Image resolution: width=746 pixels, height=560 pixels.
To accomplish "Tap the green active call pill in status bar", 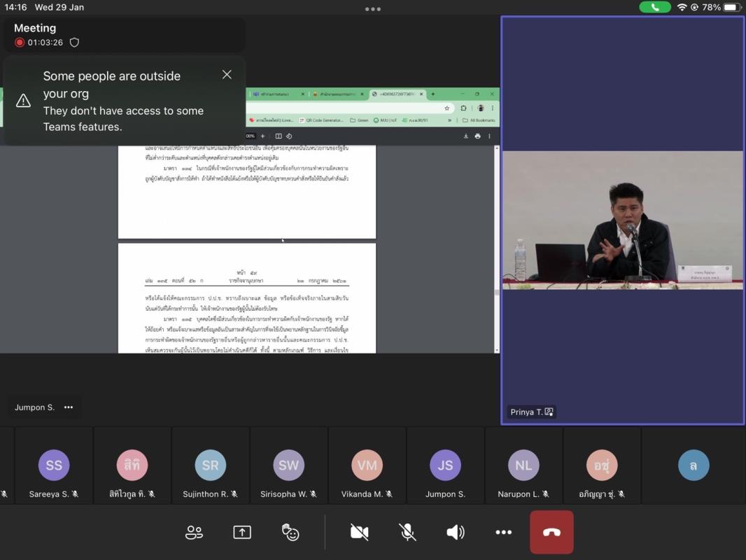I will pyautogui.click(x=654, y=7).
